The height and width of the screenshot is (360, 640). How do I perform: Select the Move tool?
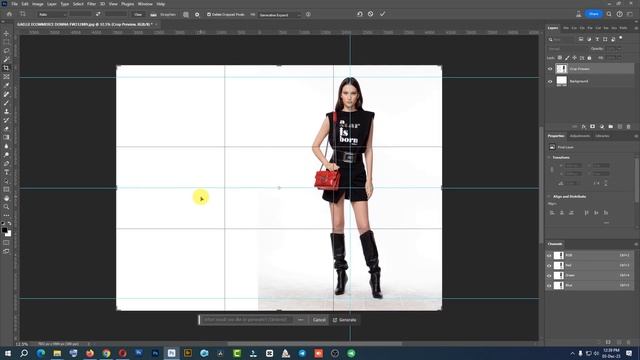pyautogui.click(x=6, y=33)
